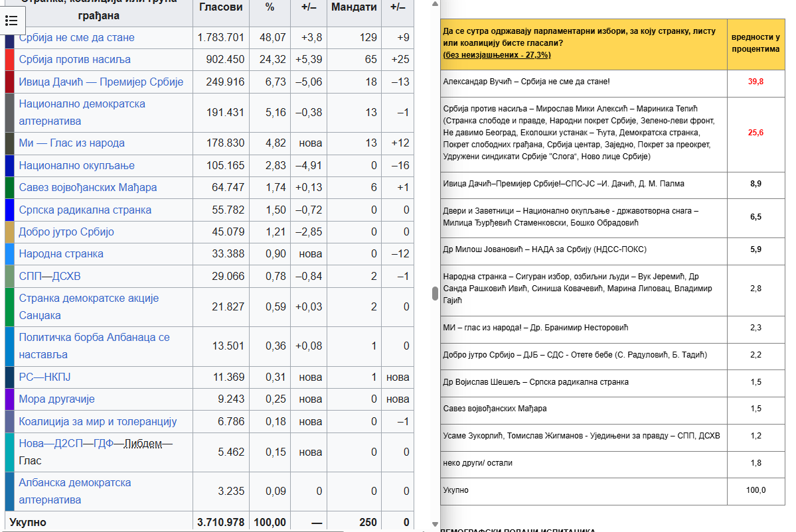The image size is (796, 532).
Task: Click the poll question header about parliamentary elections
Action: [584, 44]
